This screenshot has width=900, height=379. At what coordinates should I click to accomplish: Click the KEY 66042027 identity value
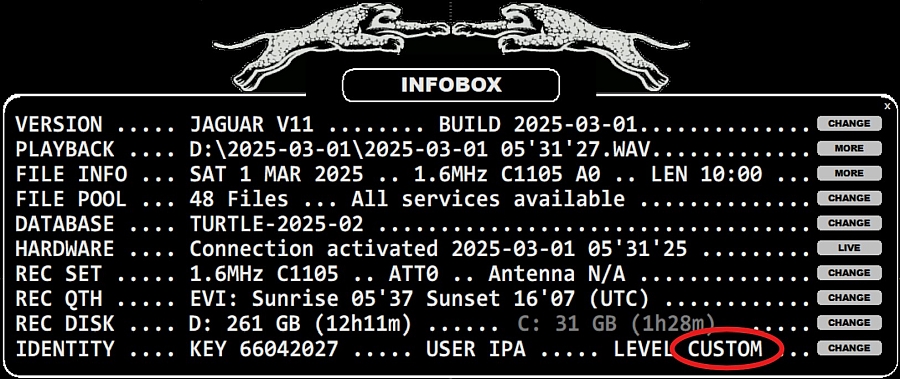[x=263, y=349]
